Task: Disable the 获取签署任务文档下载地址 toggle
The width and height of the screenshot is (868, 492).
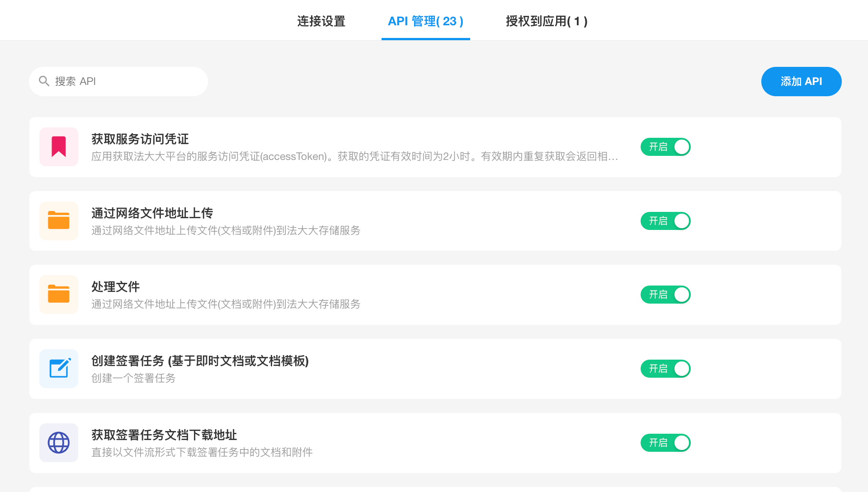Action: pyautogui.click(x=665, y=443)
